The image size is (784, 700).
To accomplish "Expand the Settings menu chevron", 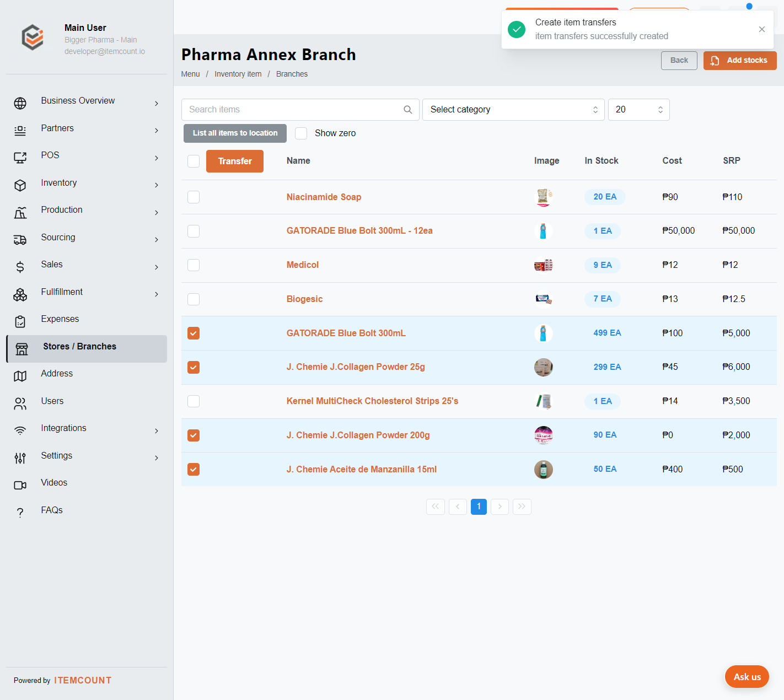I will [157, 458].
